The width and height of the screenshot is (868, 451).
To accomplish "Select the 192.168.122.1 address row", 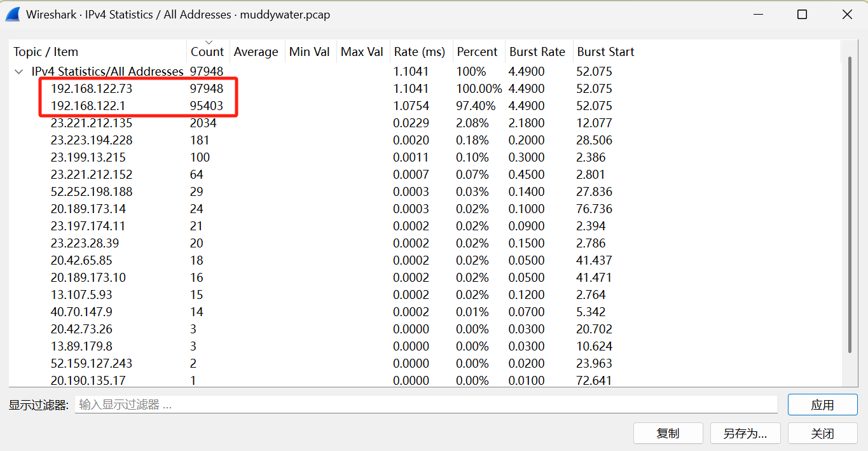I will (425, 106).
